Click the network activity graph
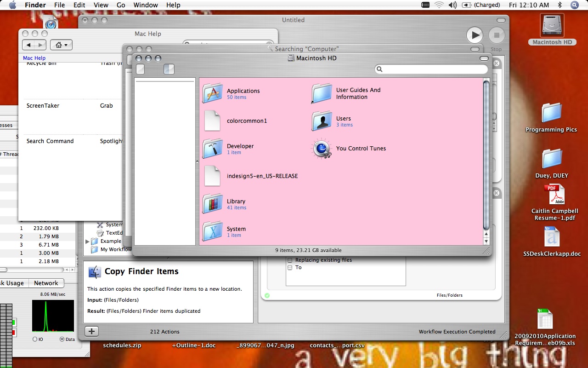Viewport: 588px width, 368px height. [x=53, y=316]
